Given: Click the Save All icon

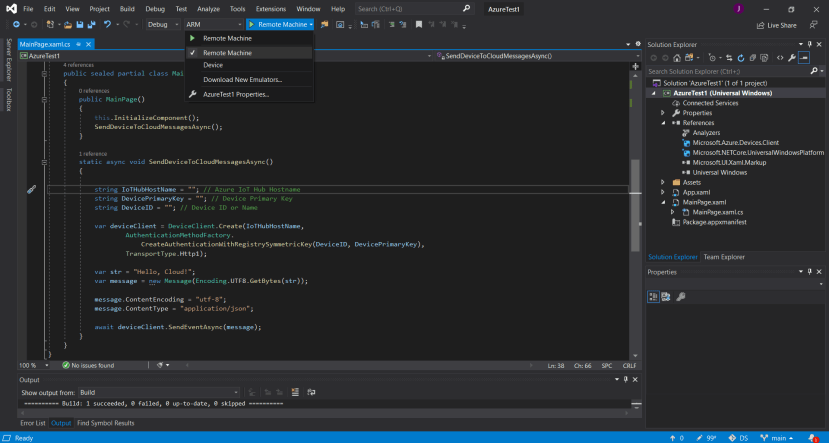Looking at the screenshot, I should pyautogui.click(x=91, y=24).
